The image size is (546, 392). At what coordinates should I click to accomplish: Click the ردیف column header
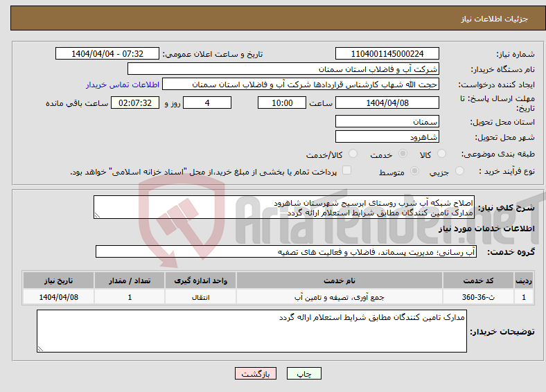[x=524, y=280]
